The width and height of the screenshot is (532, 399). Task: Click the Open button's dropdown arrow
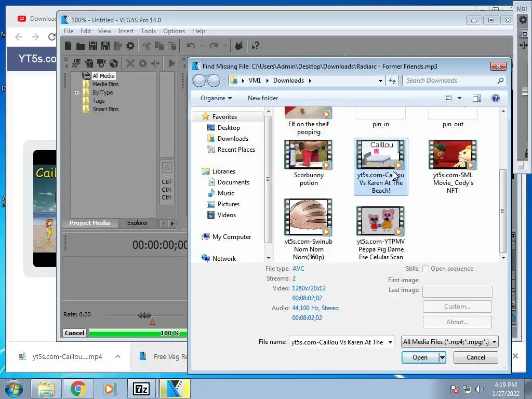pos(442,357)
